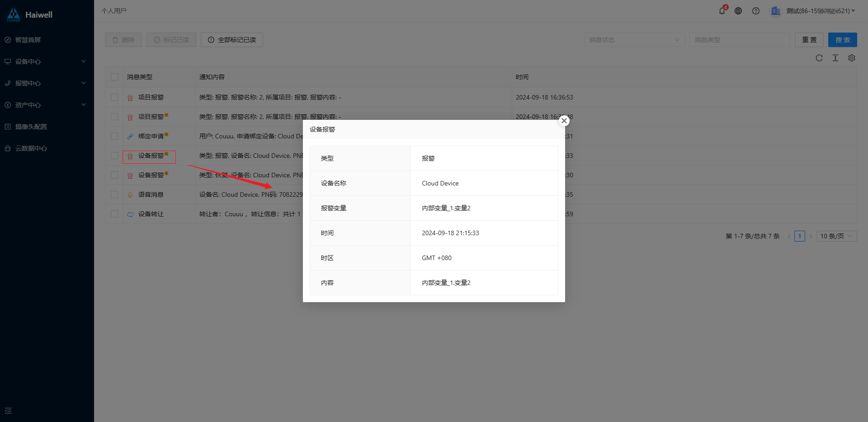Click next page arrow
This screenshot has width=868, height=422.
click(811, 236)
